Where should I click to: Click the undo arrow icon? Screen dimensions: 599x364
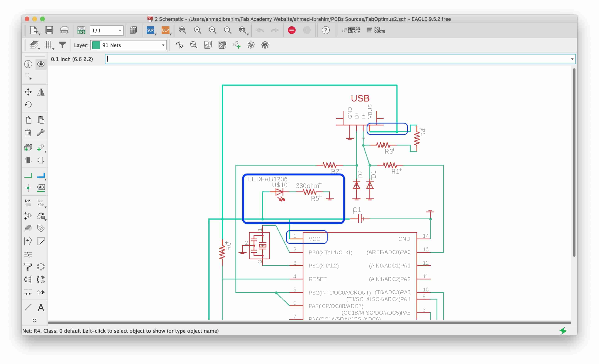pos(260,30)
